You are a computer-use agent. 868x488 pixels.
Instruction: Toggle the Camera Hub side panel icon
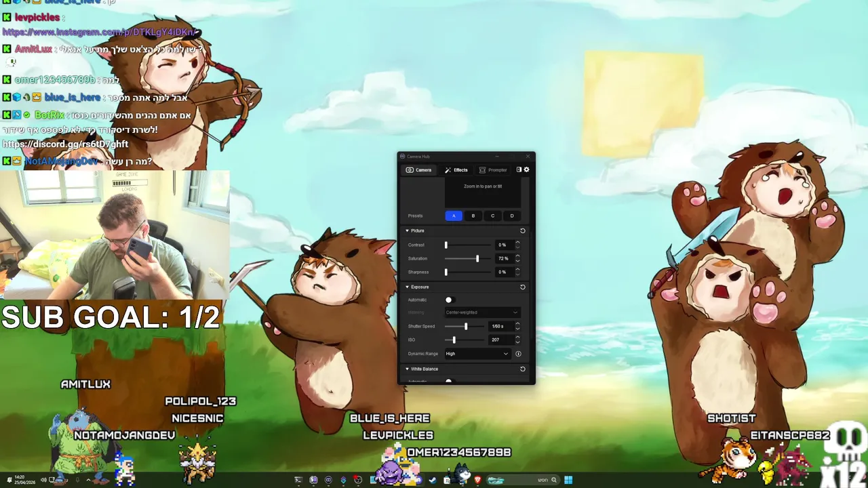pyautogui.click(x=519, y=169)
